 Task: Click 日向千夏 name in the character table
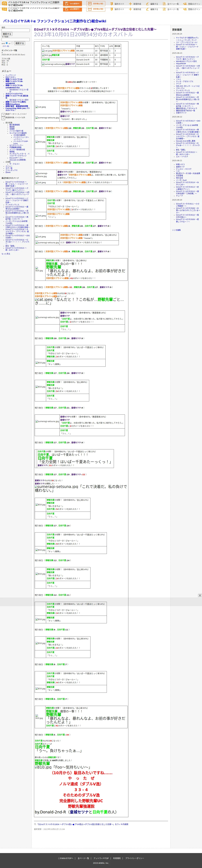click(46, 59)
